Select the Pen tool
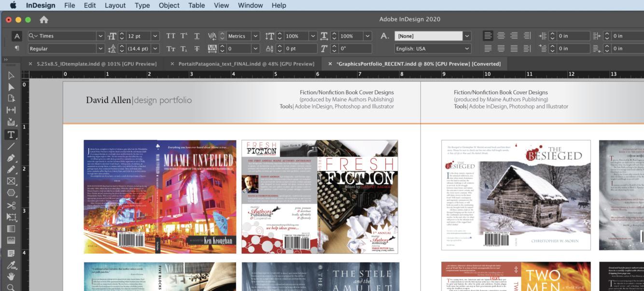 [11, 158]
